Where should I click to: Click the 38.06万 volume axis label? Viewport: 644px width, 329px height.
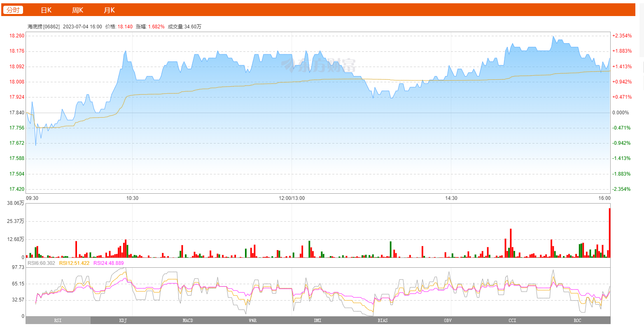click(x=16, y=203)
